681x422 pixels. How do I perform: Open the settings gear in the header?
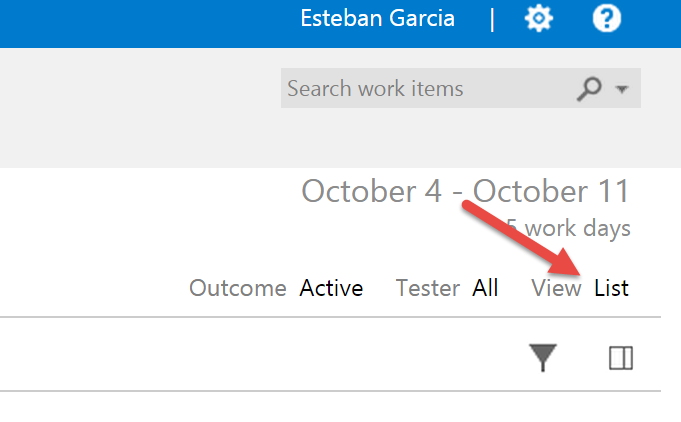tap(539, 19)
